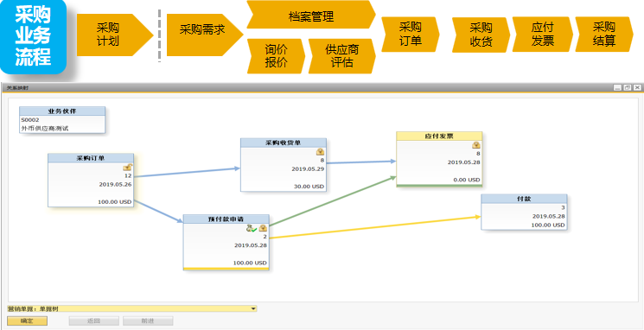
Task: Click the lock icon in 预付款申请 box
Action: point(263,229)
